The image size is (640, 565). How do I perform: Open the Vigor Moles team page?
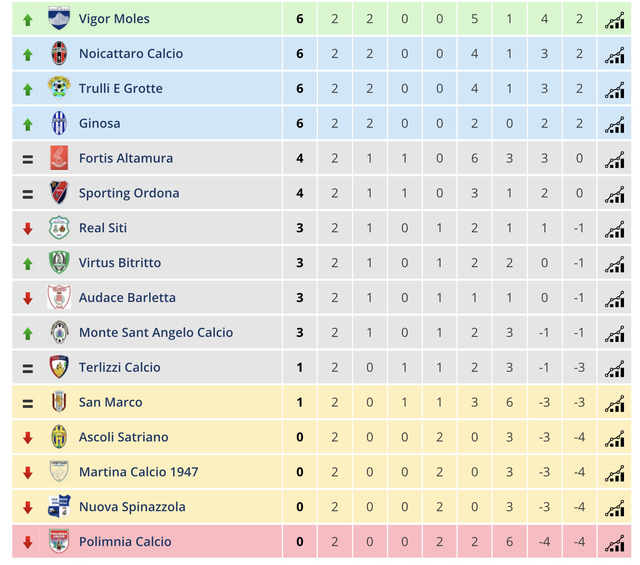coord(114,19)
